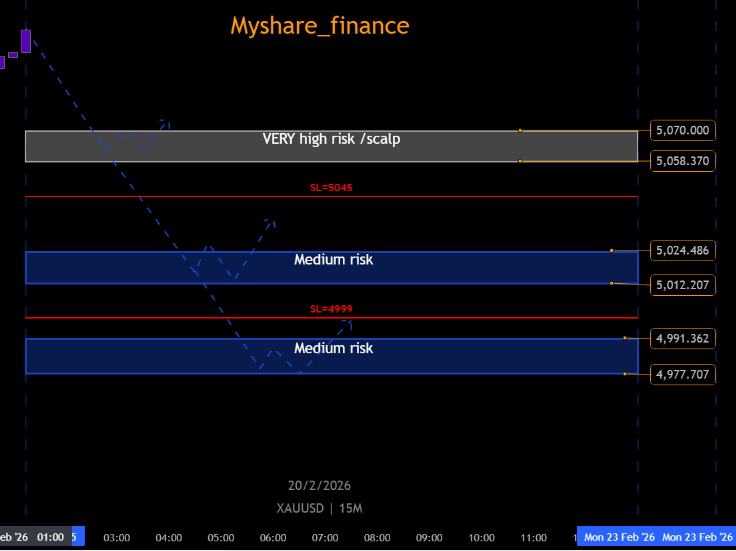Click the XAUUSD | 15M symbol text
736x551 pixels.
tap(319, 508)
